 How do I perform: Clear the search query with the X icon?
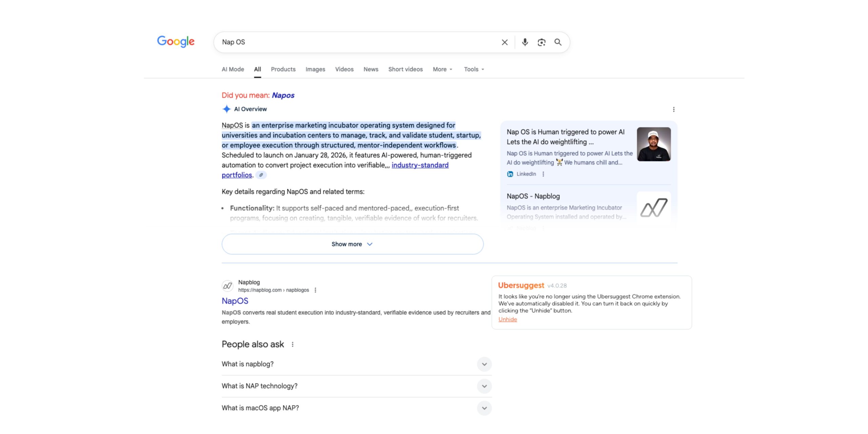[504, 42]
